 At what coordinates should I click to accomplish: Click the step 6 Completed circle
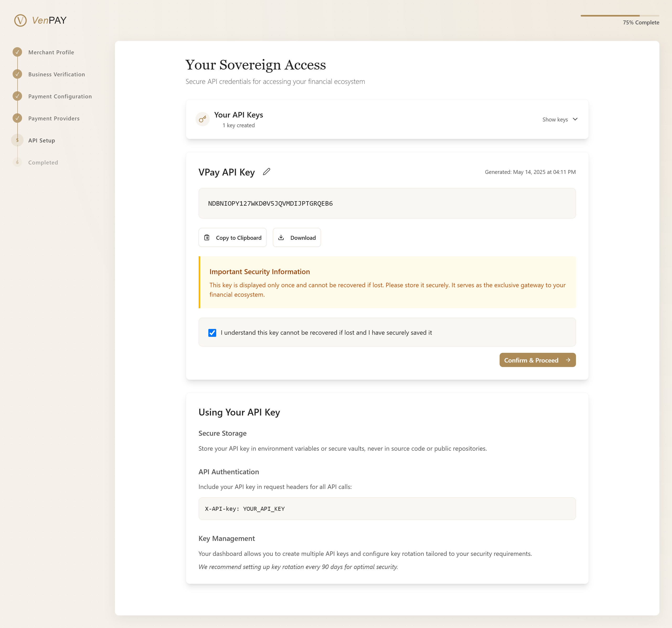tap(17, 162)
